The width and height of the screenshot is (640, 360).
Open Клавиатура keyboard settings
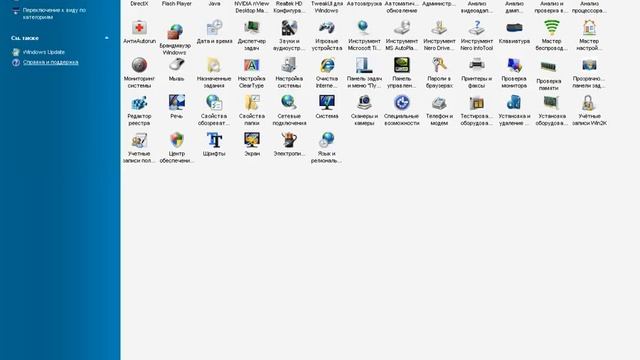(x=514, y=28)
